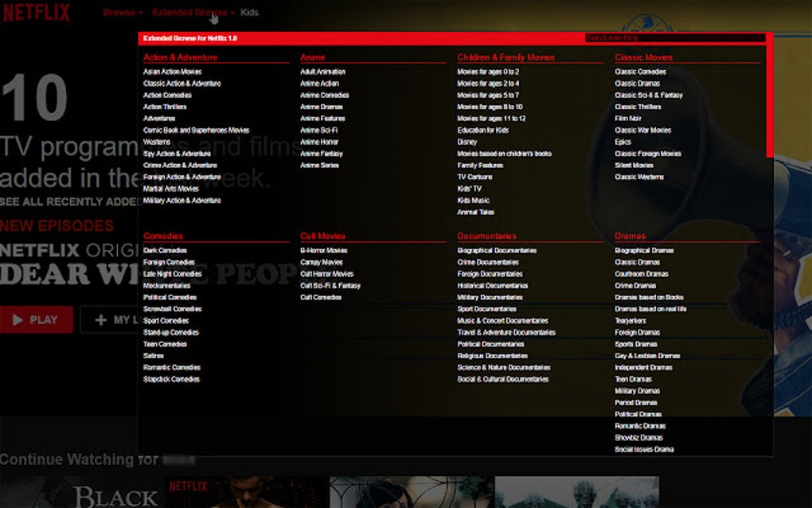Open the Action & Adventure section header
The image size is (812, 508).
point(181,57)
